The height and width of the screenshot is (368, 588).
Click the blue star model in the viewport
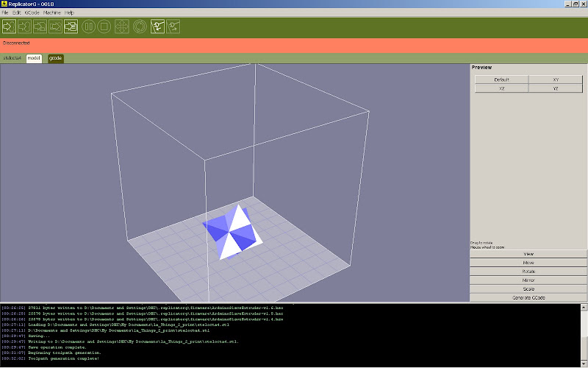pos(232,233)
